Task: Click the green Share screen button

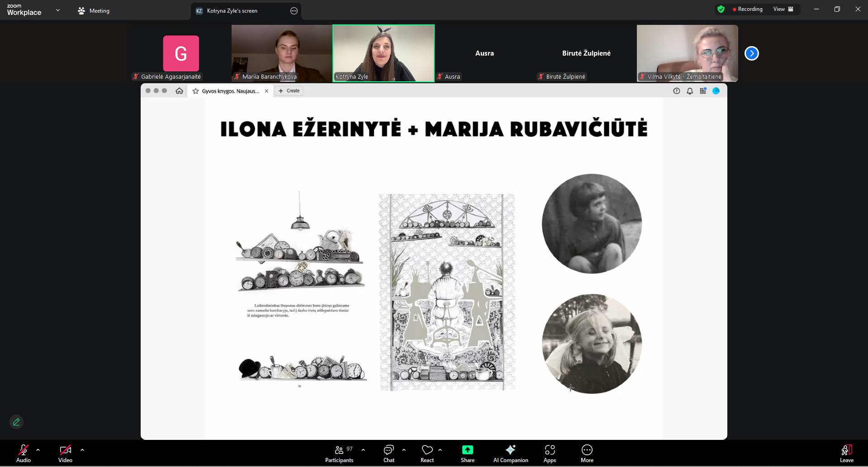Action: point(467,453)
